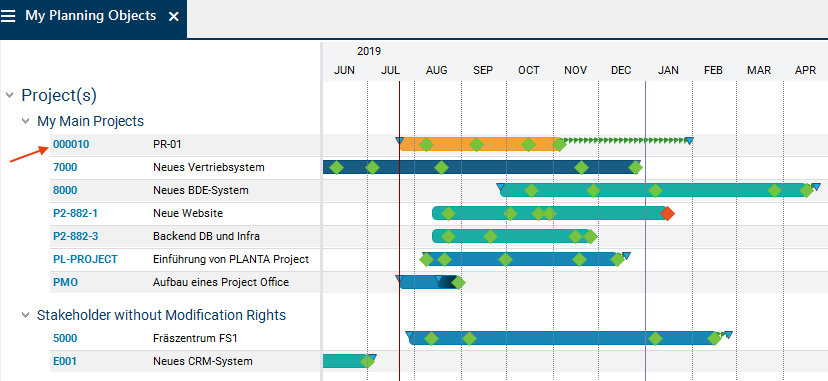828x381 pixels.
Task: Open project link PMO
Action: 65,282
